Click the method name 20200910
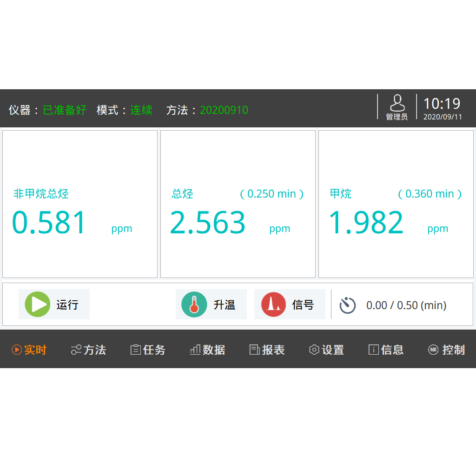The width and height of the screenshot is (476, 476). tap(224, 110)
